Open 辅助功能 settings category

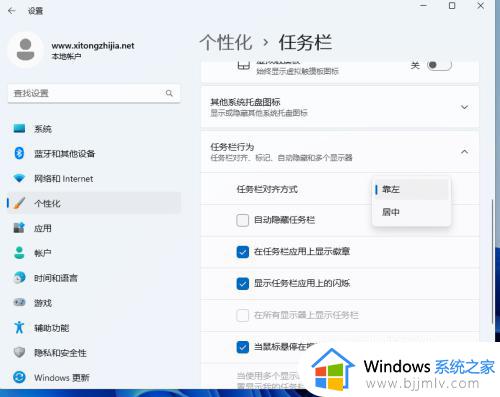coord(94,328)
